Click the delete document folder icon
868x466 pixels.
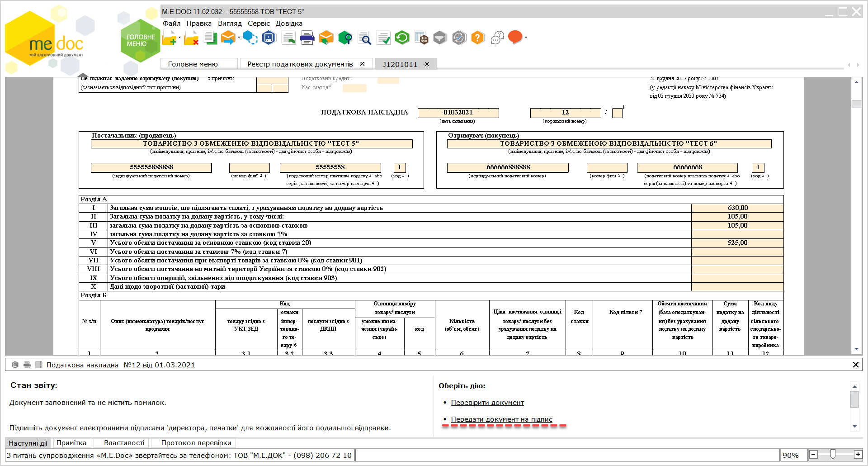pyautogui.click(x=192, y=38)
